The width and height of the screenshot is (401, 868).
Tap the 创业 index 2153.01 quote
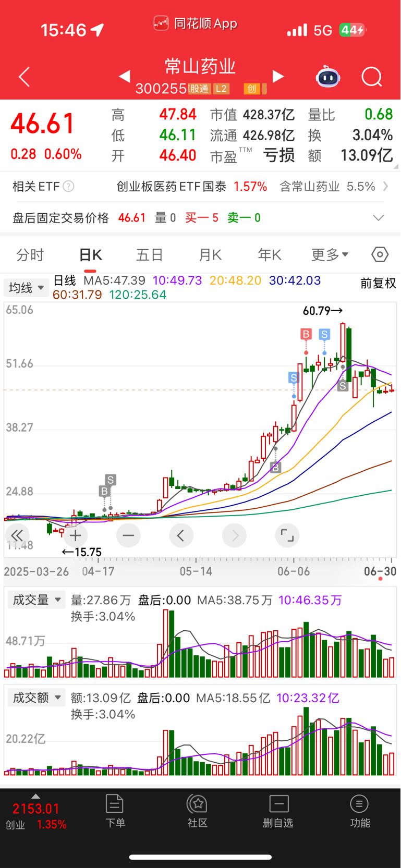tap(35, 816)
